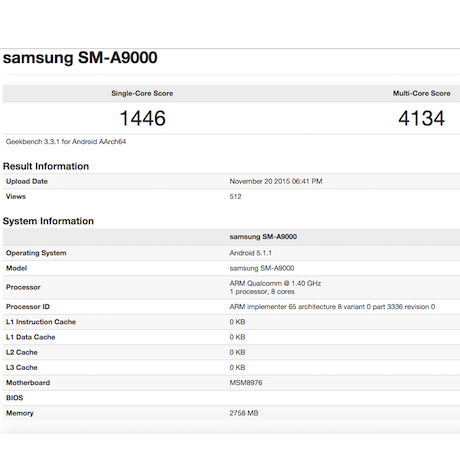The image size is (460, 450).
Task: Select the samsung SM-A9000 table header cell
Action: pos(263,237)
